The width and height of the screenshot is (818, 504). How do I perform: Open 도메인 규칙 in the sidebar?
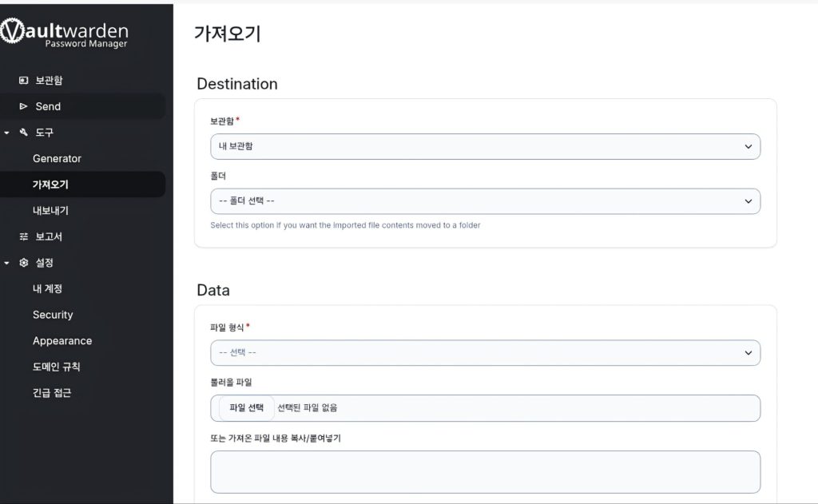[57, 367]
